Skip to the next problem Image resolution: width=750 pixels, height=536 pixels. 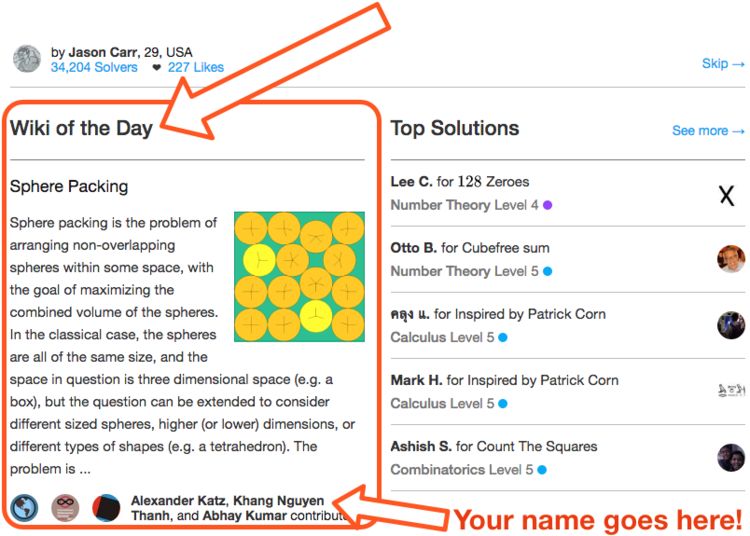click(723, 64)
